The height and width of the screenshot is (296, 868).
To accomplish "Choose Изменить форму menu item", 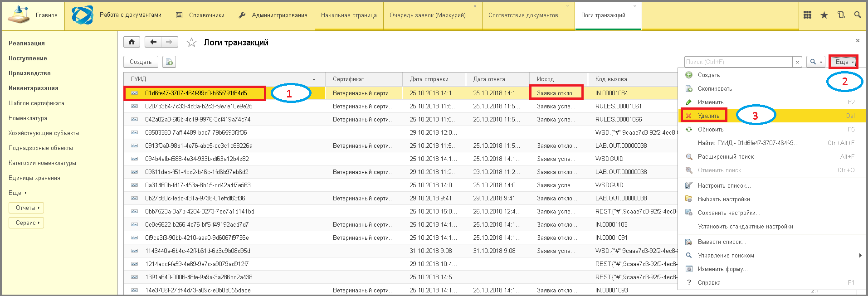I will coord(772,269).
